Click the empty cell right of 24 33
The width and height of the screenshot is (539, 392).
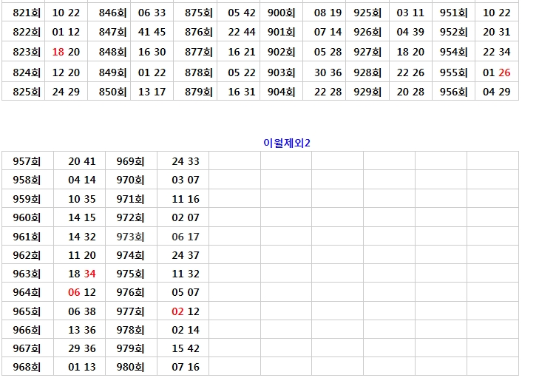tap(234, 161)
